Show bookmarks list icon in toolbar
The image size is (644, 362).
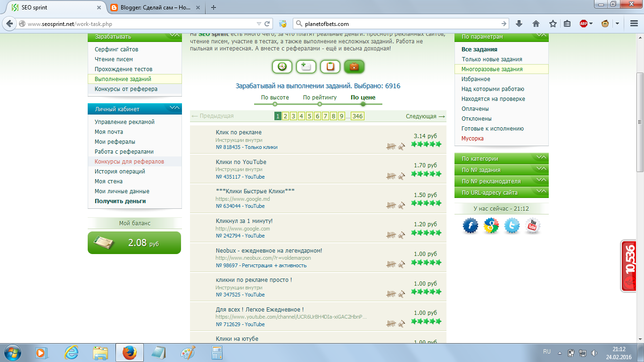point(567,24)
